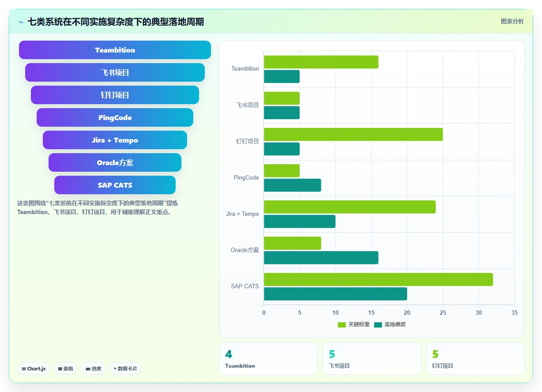Toggle the 关键权重 legend item

point(354,324)
